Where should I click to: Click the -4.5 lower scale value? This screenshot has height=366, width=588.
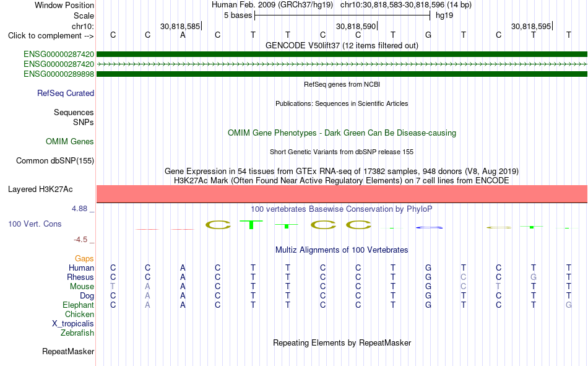tap(80, 240)
